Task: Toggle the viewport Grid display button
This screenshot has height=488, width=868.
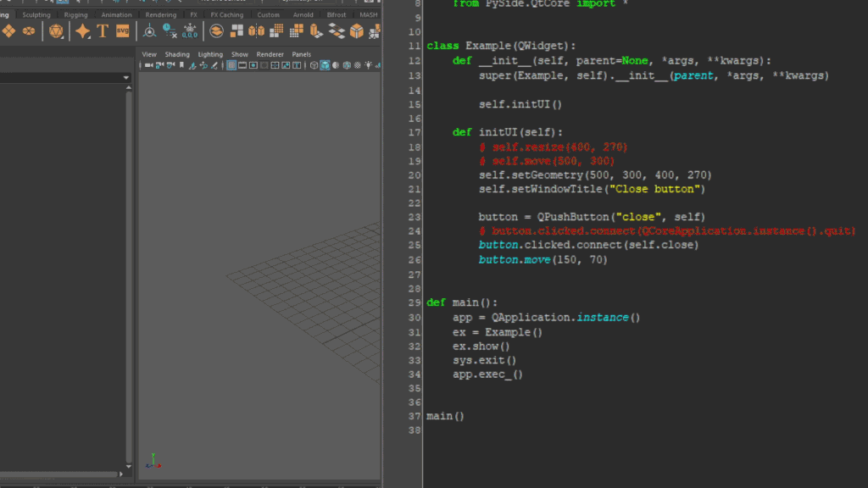Action: [x=231, y=65]
